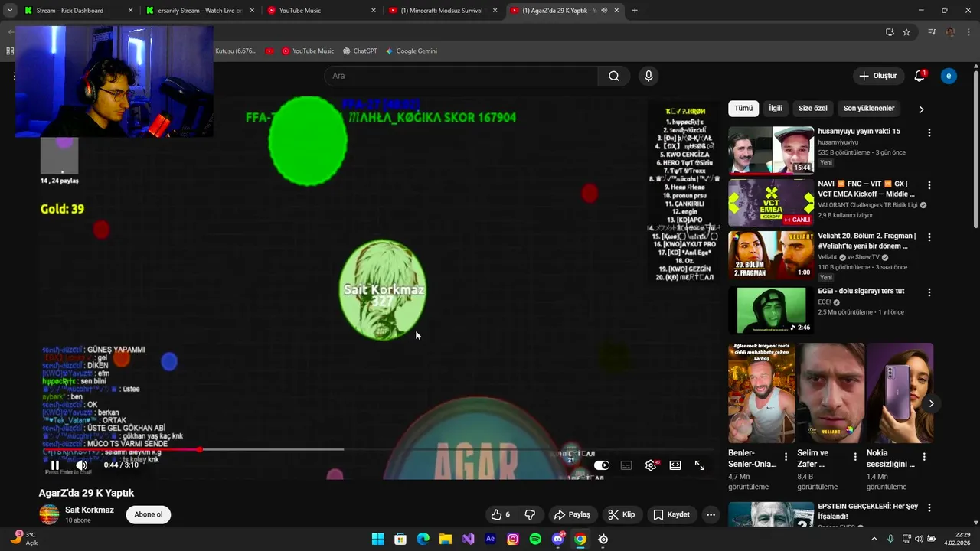Subscribe with the Abone ol button
The height and width of the screenshot is (551, 980).
click(x=149, y=514)
